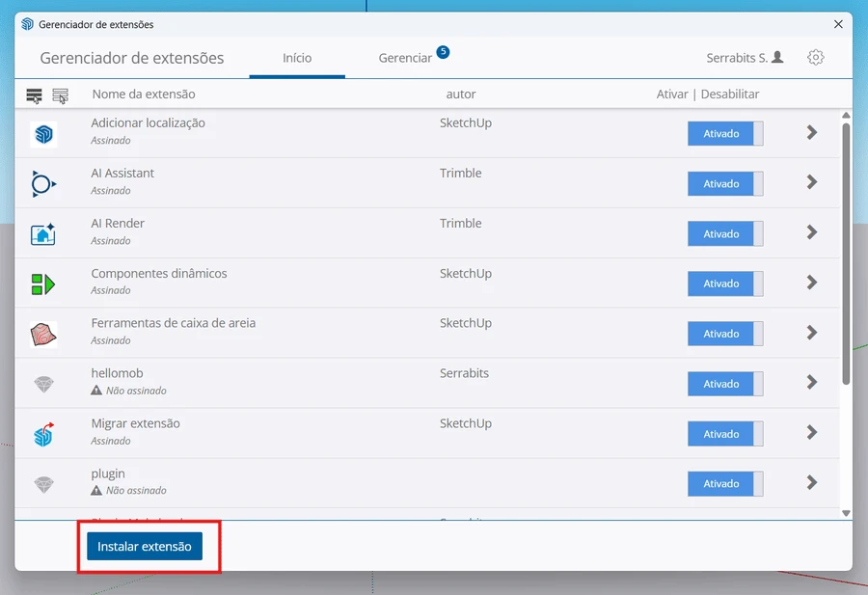Screen dimensions: 868x595
Task: Expand details chevron for Ferramentas de caixa de areia
Action: pos(811,332)
